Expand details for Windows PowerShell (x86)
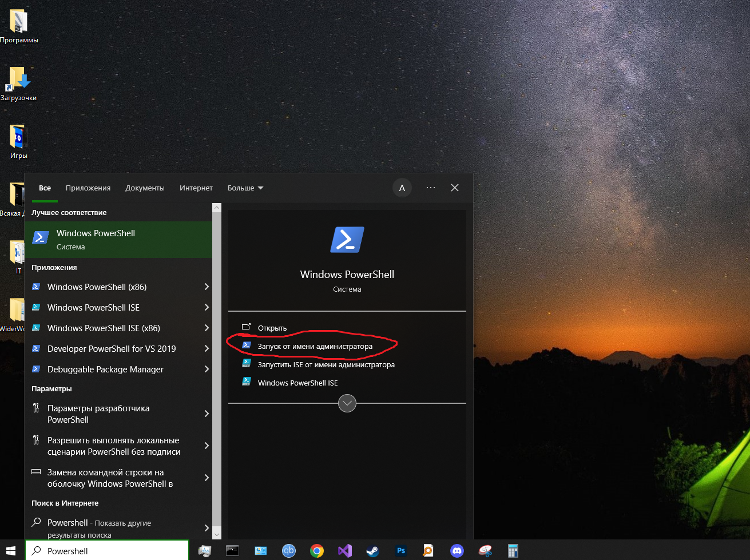This screenshot has height=560, width=750. point(207,287)
